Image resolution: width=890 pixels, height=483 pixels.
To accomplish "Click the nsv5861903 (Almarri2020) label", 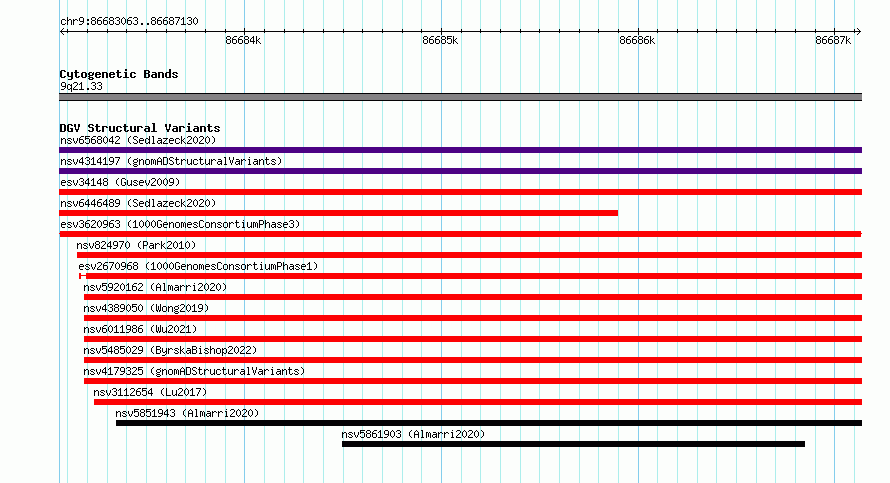I will click(x=413, y=435).
